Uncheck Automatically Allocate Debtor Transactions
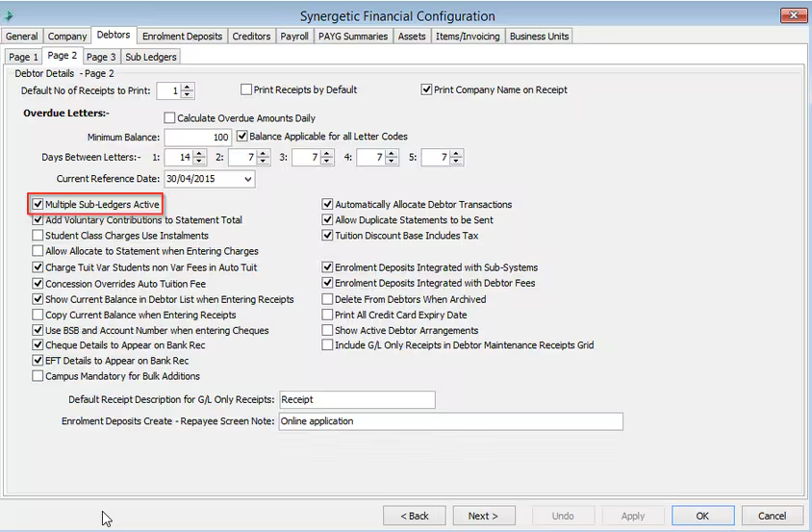 (x=327, y=204)
